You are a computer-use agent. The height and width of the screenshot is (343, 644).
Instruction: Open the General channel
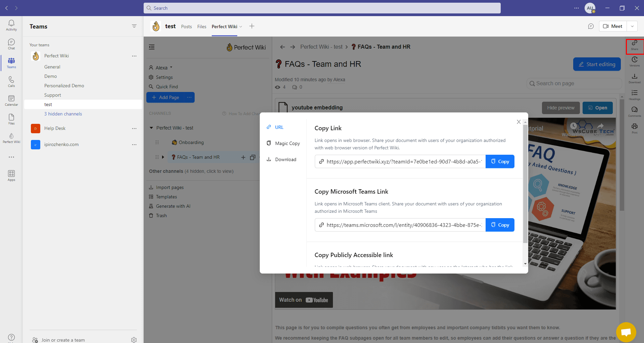click(x=52, y=67)
